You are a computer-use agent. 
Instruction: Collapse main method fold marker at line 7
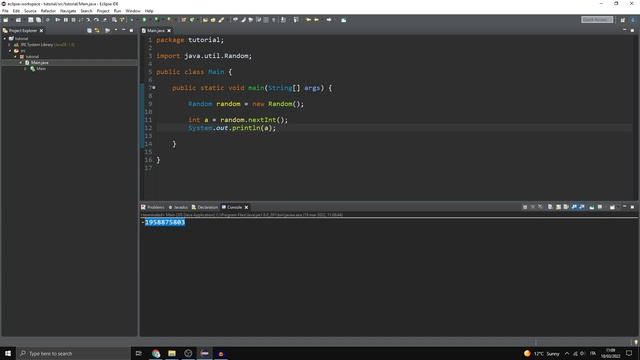click(154, 88)
